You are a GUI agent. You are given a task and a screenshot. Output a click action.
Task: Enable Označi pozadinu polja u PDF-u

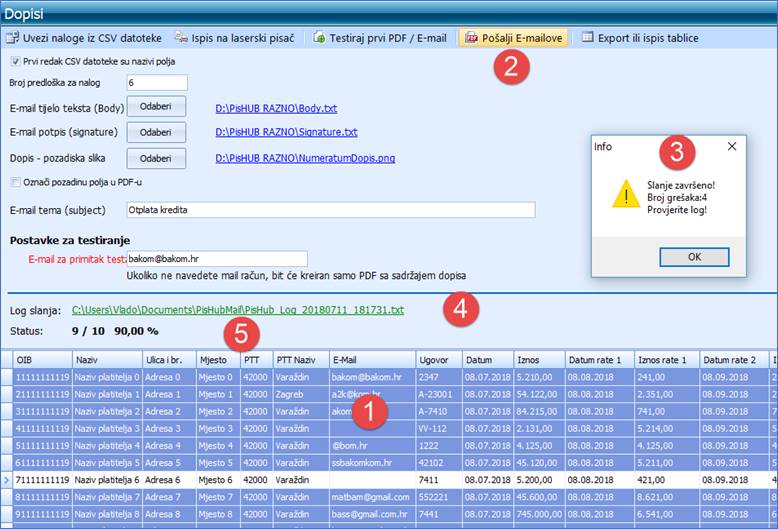coord(15,182)
